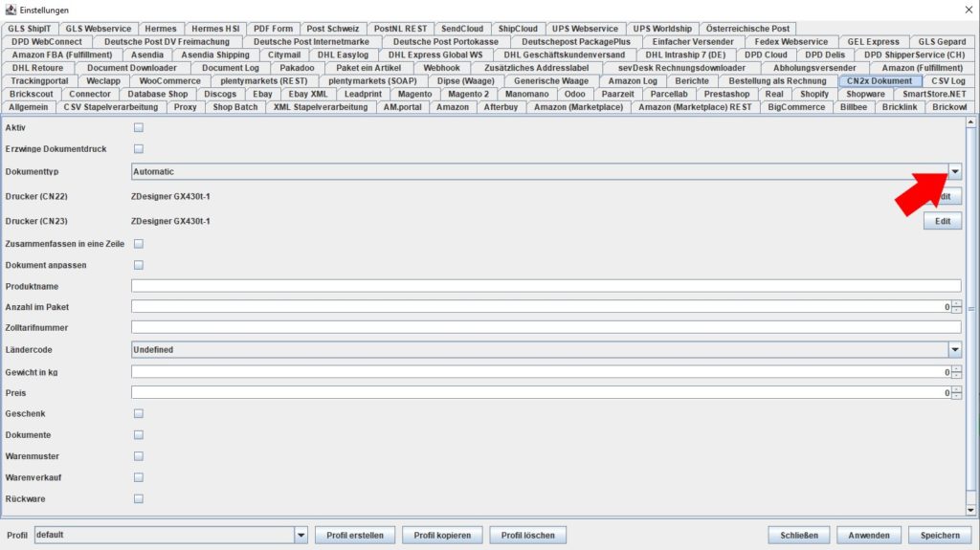Click the Anzahl im Paket field
The image size is (980, 550).
(542, 307)
